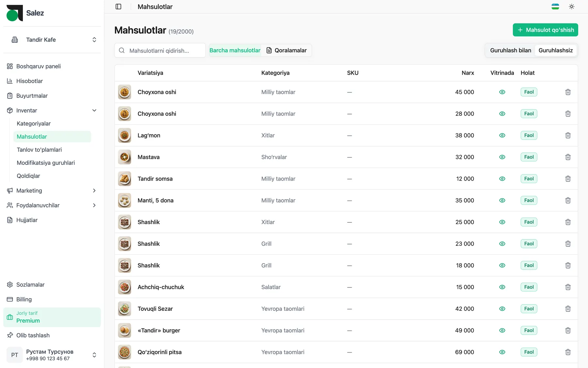Viewport: 588px width, 368px height.
Task: Open the Tandir Kafe store switcher
Action: click(x=52, y=40)
